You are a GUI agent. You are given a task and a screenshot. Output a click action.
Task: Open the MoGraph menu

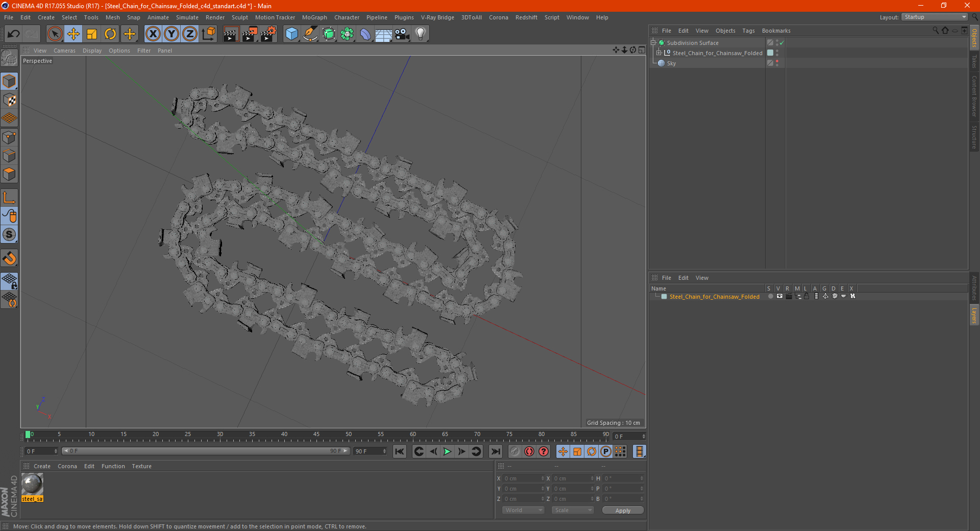[x=314, y=17]
